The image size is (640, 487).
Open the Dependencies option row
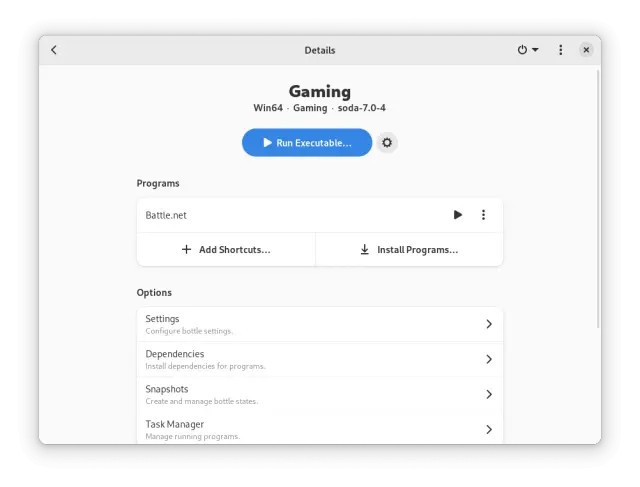click(x=320, y=359)
